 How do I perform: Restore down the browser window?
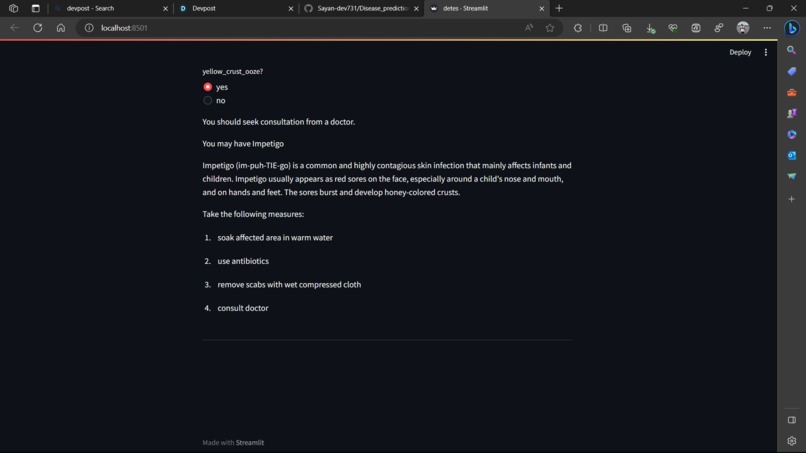(x=770, y=8)
